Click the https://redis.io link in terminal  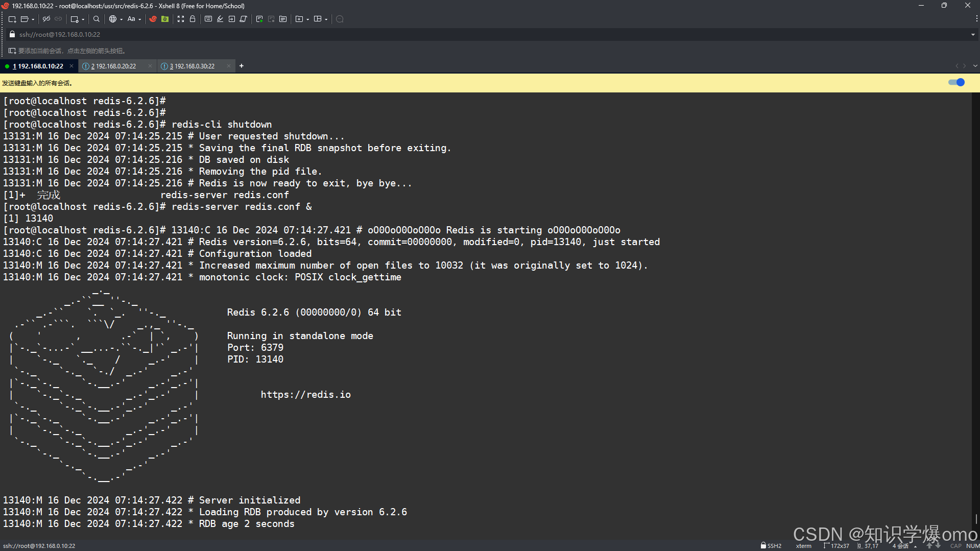[305, 394]
